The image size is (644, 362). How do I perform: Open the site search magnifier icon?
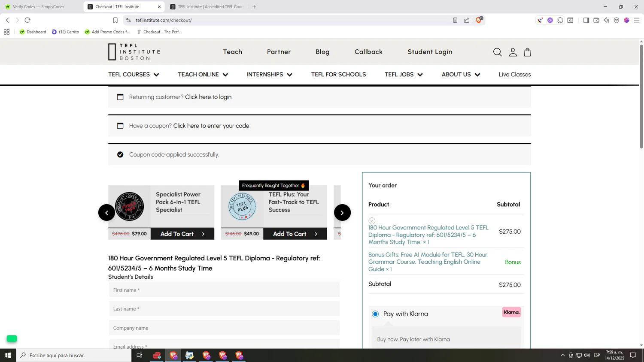pos(497,52)
